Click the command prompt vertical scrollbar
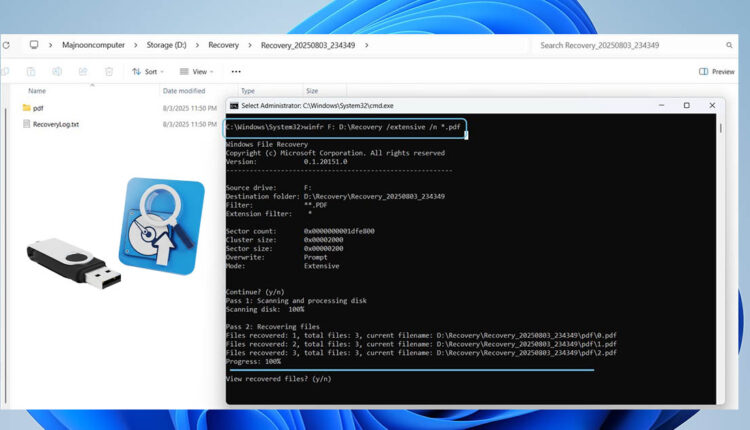 click(721, 250)
